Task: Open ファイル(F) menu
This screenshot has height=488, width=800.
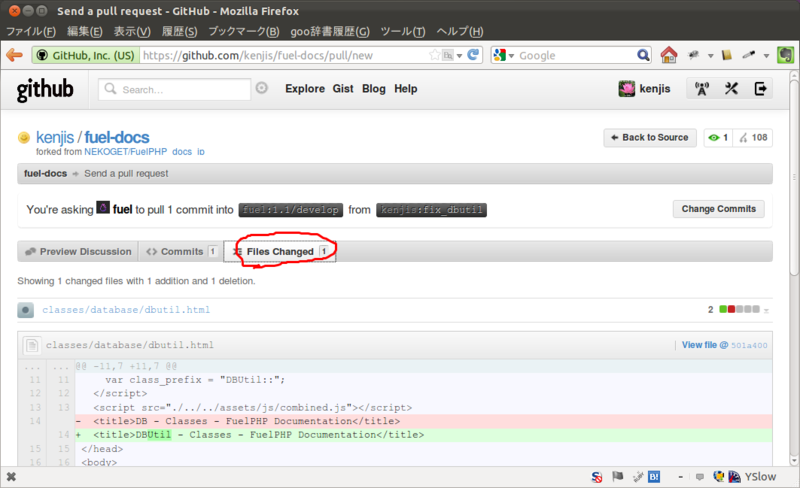Action: [31, 32]
